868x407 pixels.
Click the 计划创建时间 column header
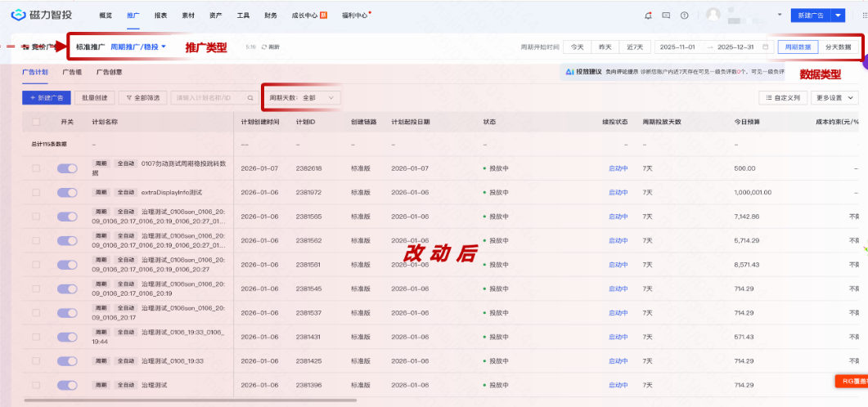260,123
